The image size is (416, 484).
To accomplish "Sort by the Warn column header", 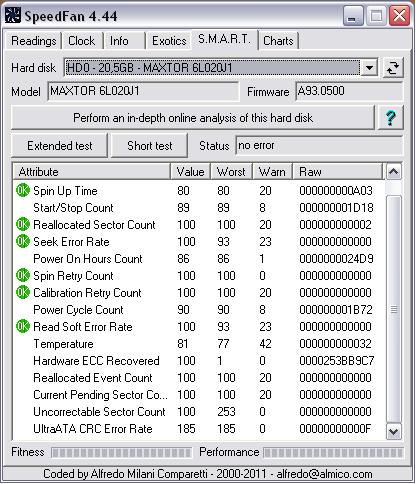I will [x=272, y=172].
